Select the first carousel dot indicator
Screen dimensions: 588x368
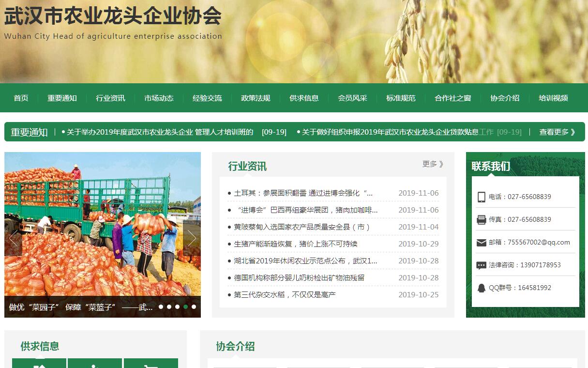tap(161, 307)
